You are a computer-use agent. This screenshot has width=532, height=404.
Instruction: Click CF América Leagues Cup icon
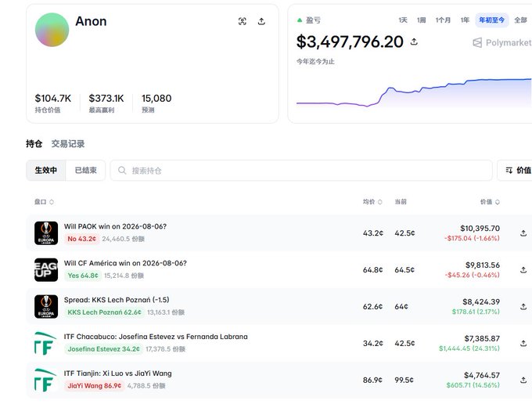pos(46,269)
